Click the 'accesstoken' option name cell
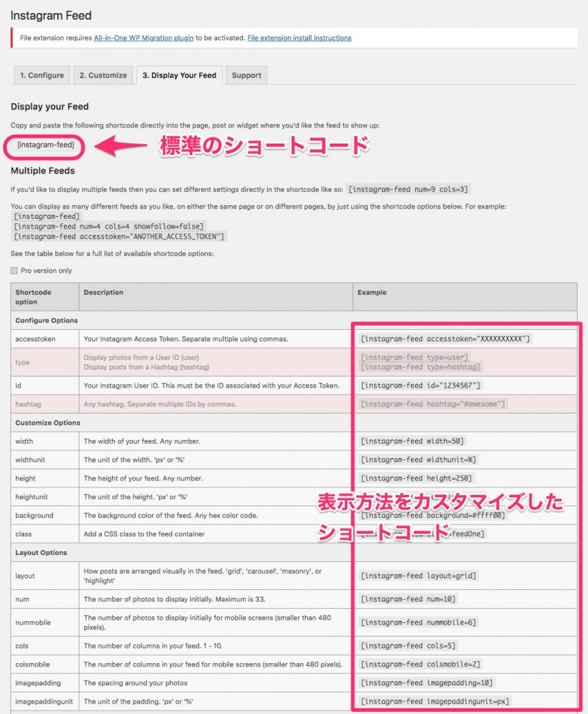Viewport: 588px width, 714px height. click(x=45, y=339)
